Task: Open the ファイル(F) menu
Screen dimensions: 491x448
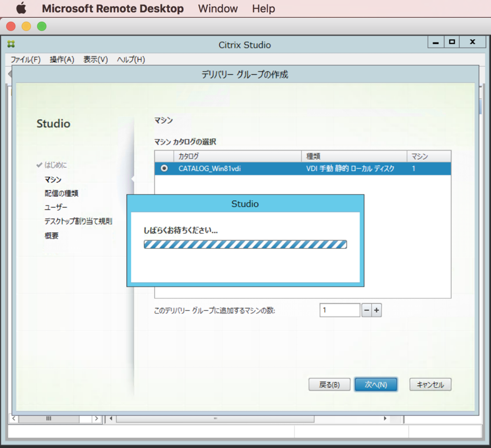Action: point(26,59)
